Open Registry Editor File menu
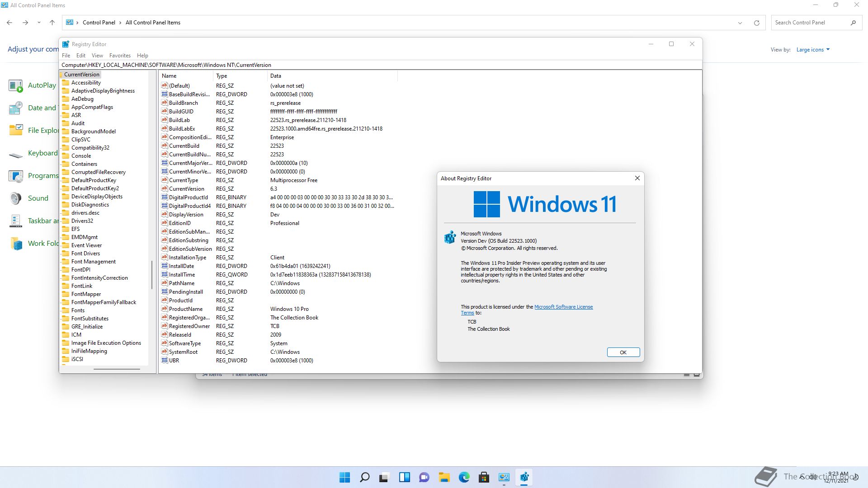 pos(66,56)
